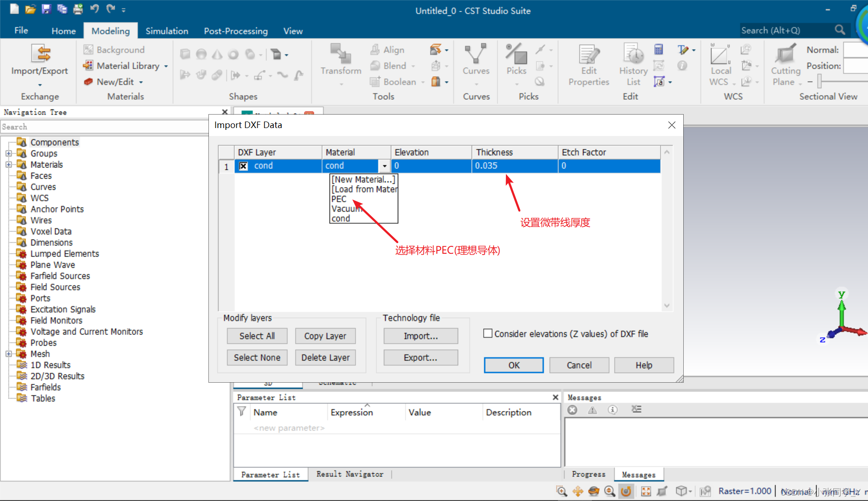Switch to the View tab

pos(293,31)
